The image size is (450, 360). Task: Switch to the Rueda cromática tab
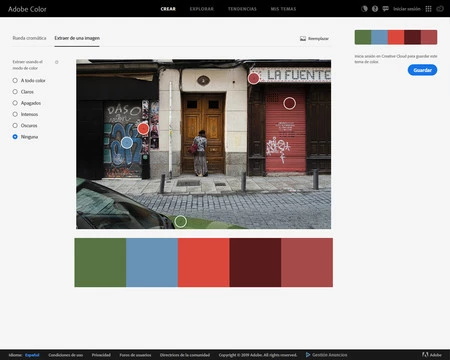29,38
